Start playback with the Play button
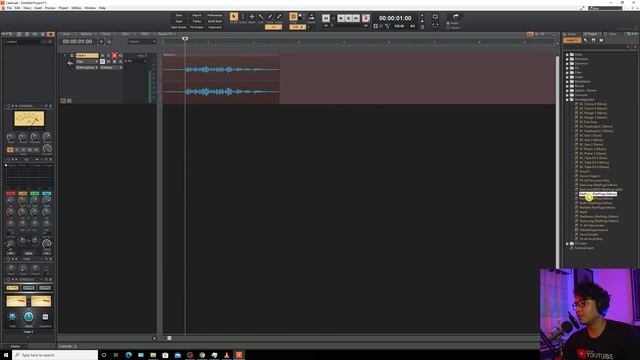Image resolution: width=640 pixels, height=360 pixels. tap(341, 18)
